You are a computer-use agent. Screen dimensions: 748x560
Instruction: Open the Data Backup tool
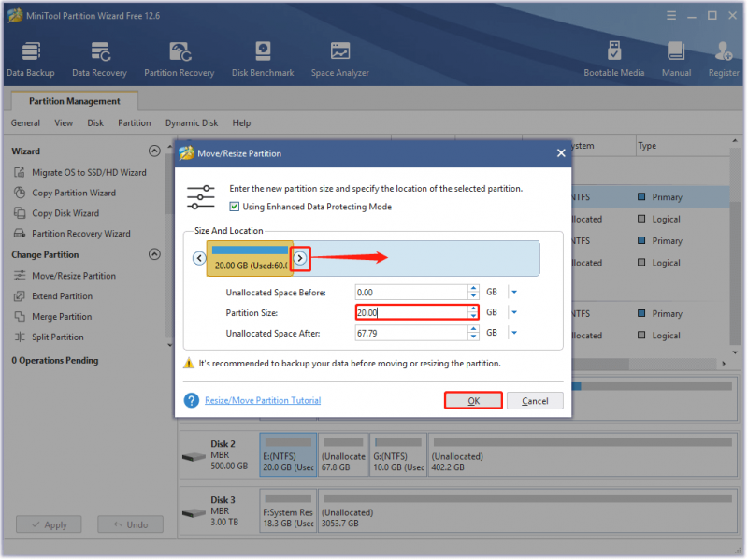[x=31, y=59]
